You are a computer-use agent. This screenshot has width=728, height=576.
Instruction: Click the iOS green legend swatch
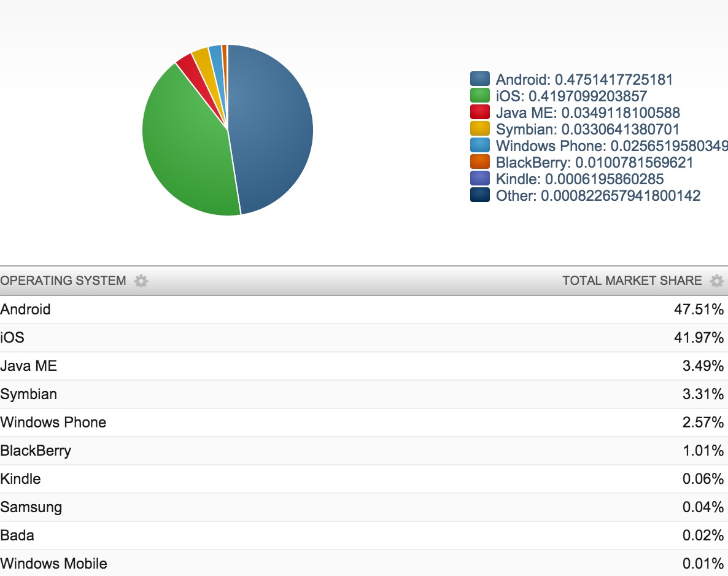click(x=479, y=96)
